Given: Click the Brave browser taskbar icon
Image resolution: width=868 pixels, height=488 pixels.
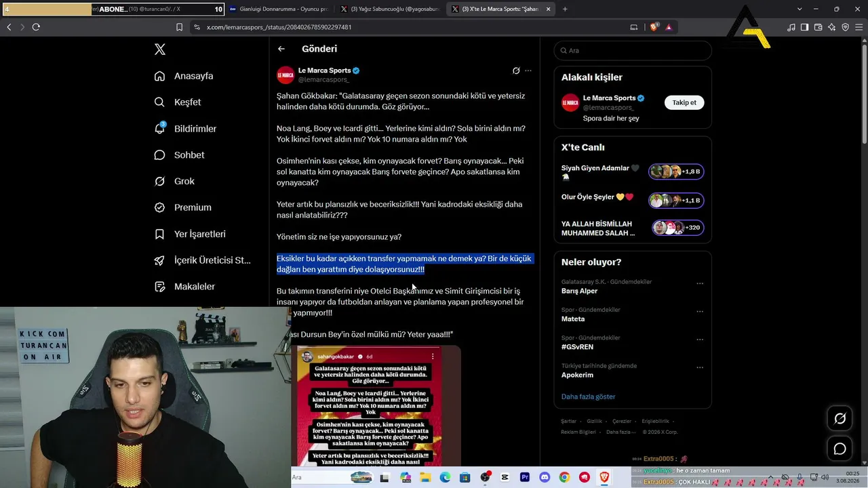Looking at the screenshot, I should 604,477.
